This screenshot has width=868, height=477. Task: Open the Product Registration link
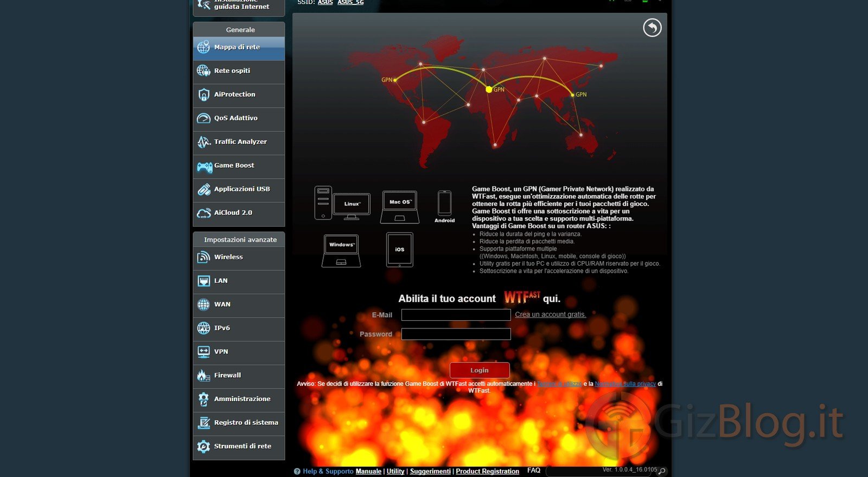pos(487,472)
